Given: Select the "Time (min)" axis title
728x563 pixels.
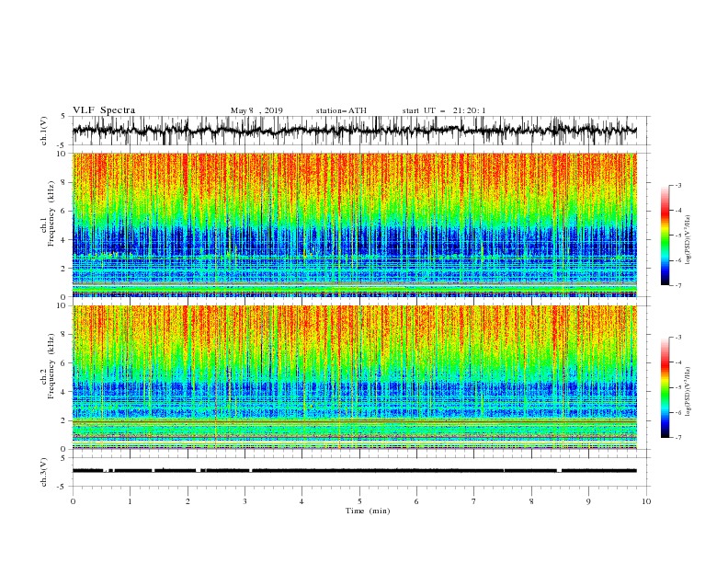Looking at the screenshot, I should pyautogui.click(x=368, y=511).
